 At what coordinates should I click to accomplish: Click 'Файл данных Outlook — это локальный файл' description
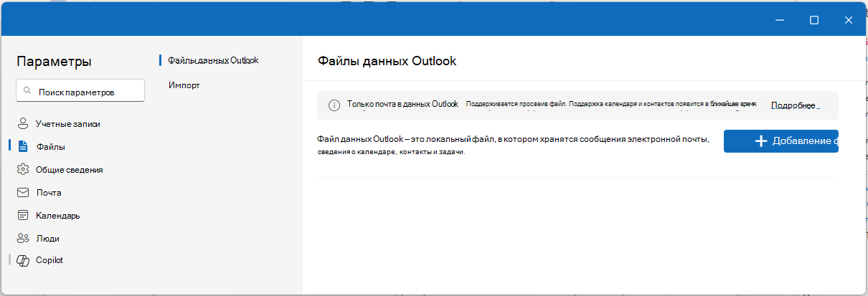[513, 145]
